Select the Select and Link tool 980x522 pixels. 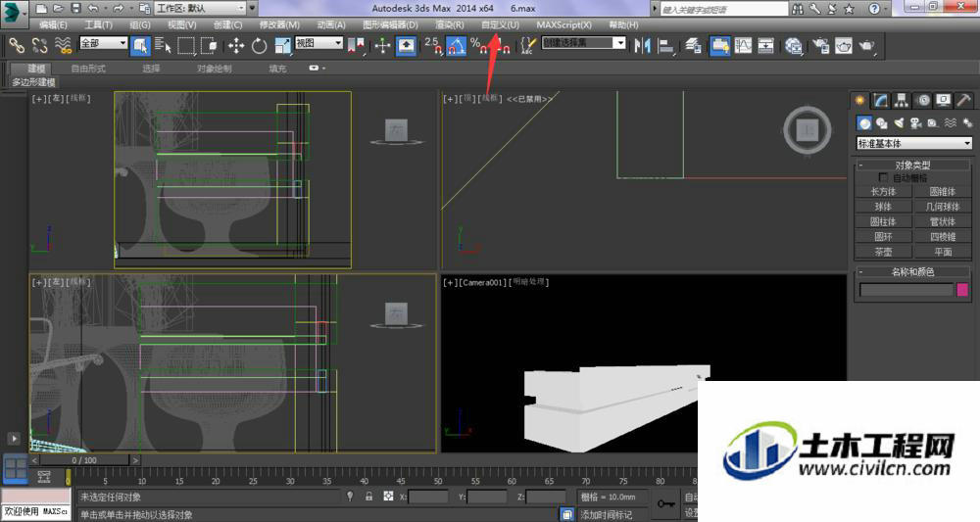click(x=17, y=45)
